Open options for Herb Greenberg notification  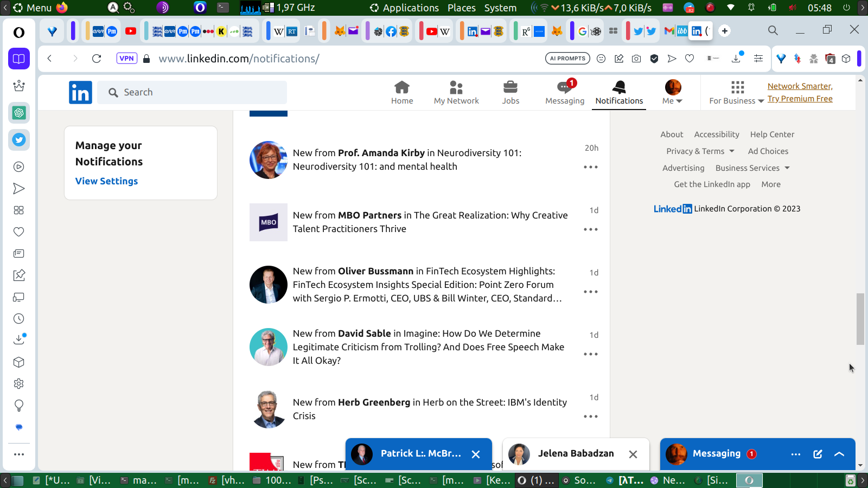591,416
